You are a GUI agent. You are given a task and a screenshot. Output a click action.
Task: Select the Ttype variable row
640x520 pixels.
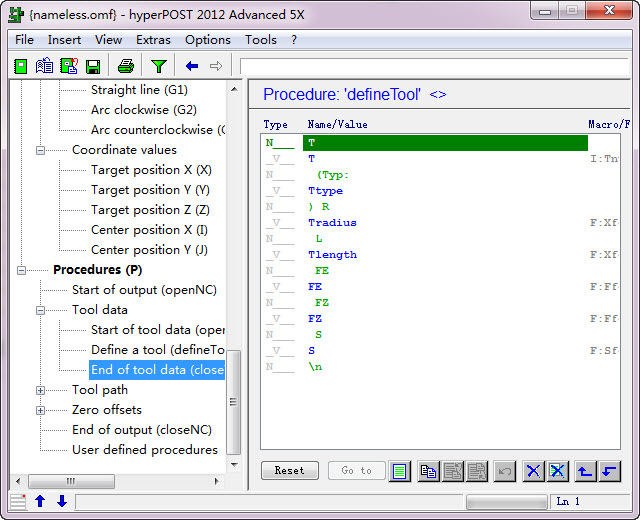(x=441, y=191)
